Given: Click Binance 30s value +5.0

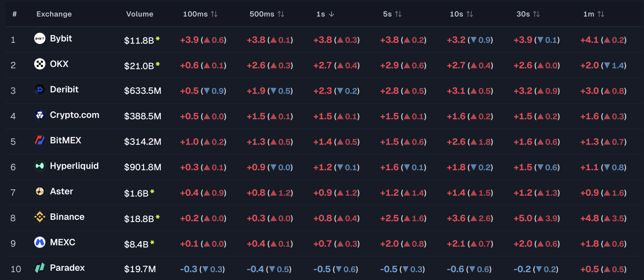Looking at the screenshot, I should click(x=523, y=218).
